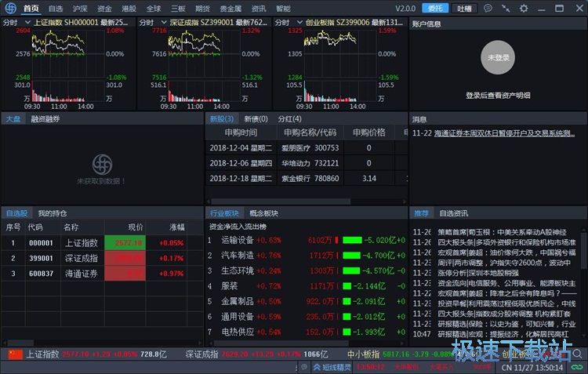Click the shrink-window arrows icon
The width and height of the screenshot is (588, 374).
[x=506, y=8]
